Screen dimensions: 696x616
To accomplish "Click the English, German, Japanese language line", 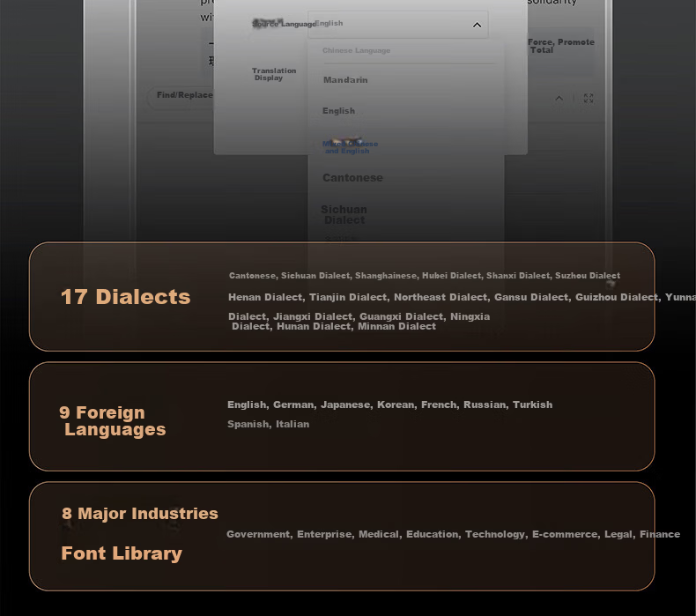I will pos(389,404).
